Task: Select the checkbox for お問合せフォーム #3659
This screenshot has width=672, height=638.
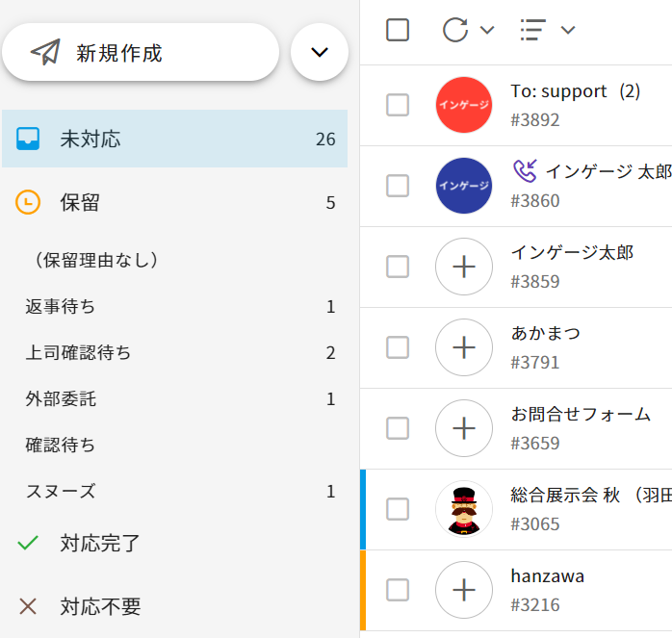Action: 398,428
